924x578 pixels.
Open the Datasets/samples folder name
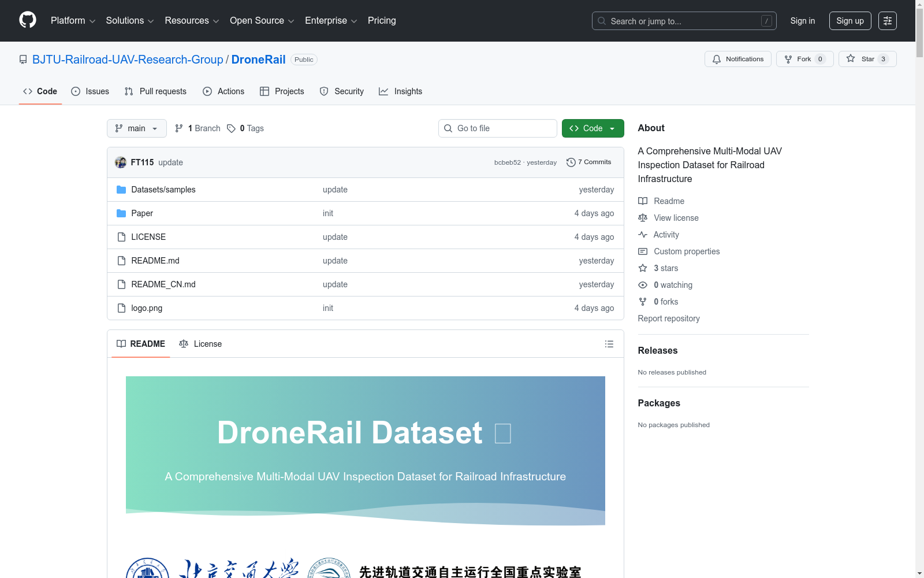pyautogui.click(x=163, y=190)
